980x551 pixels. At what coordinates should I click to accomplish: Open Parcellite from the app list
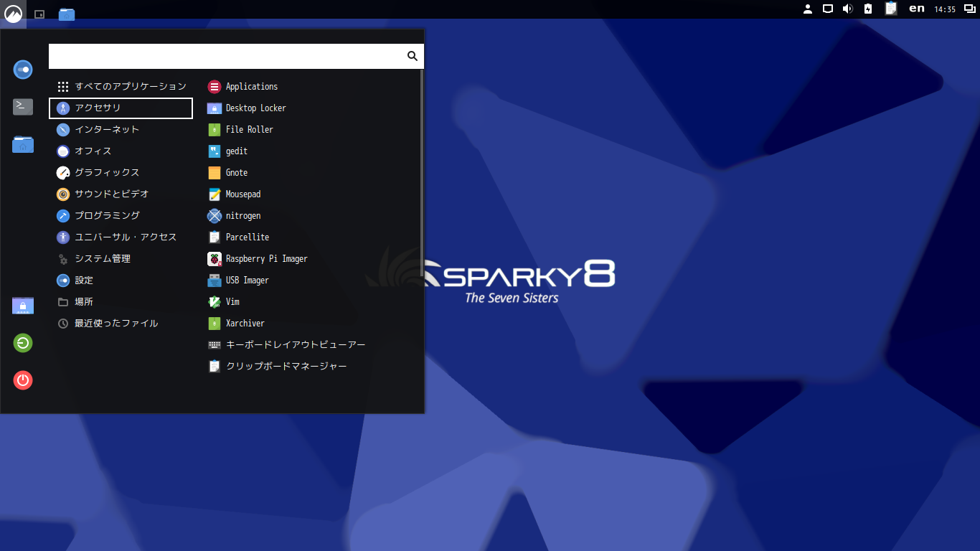coord(310,237)
